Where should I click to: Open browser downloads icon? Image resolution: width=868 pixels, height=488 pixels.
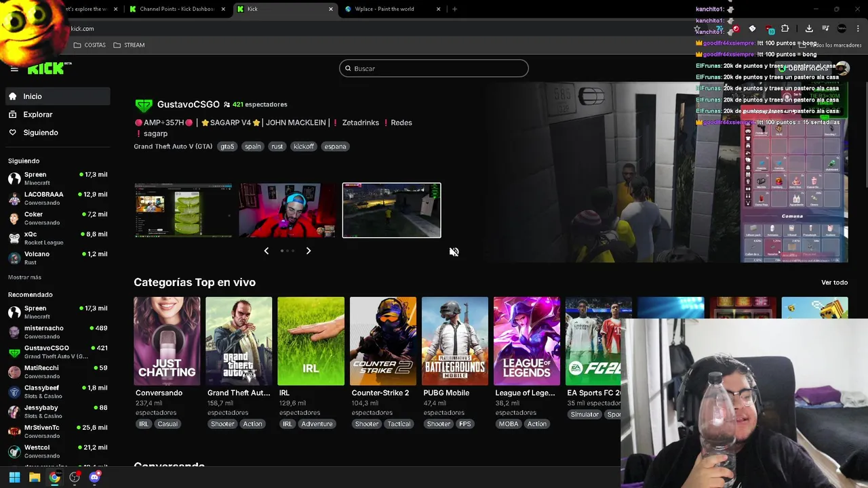pyautogui.click(x=809, y=28)
